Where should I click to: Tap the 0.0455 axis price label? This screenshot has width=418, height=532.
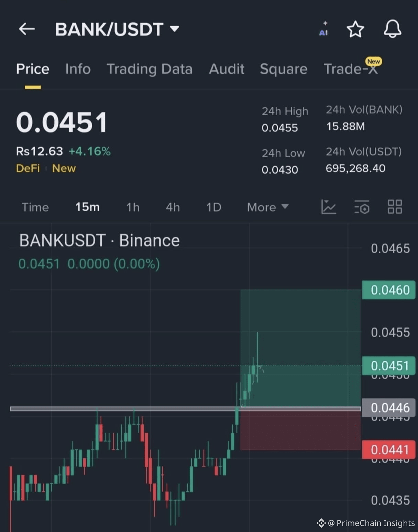click(390, 332)
